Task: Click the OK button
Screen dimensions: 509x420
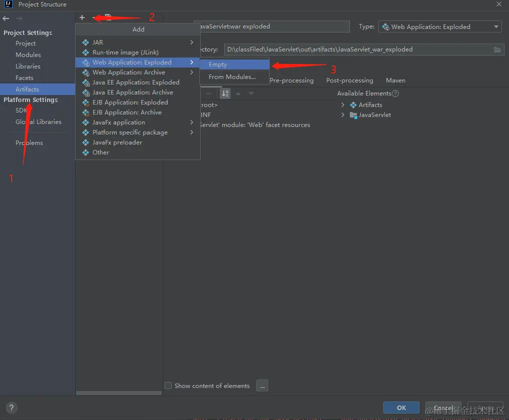Action: 401,407
